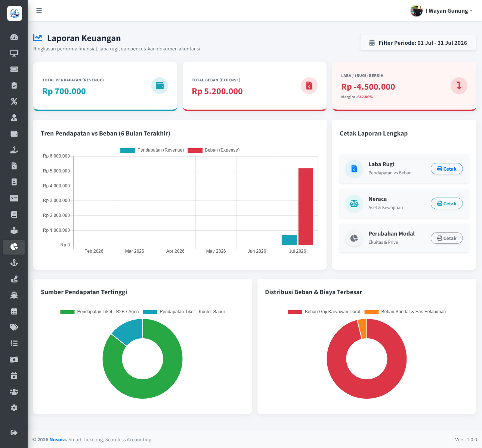Click the Nusora footer link
Screen dimensions: 482x448
pyautogui.click(x=58, y=439)
